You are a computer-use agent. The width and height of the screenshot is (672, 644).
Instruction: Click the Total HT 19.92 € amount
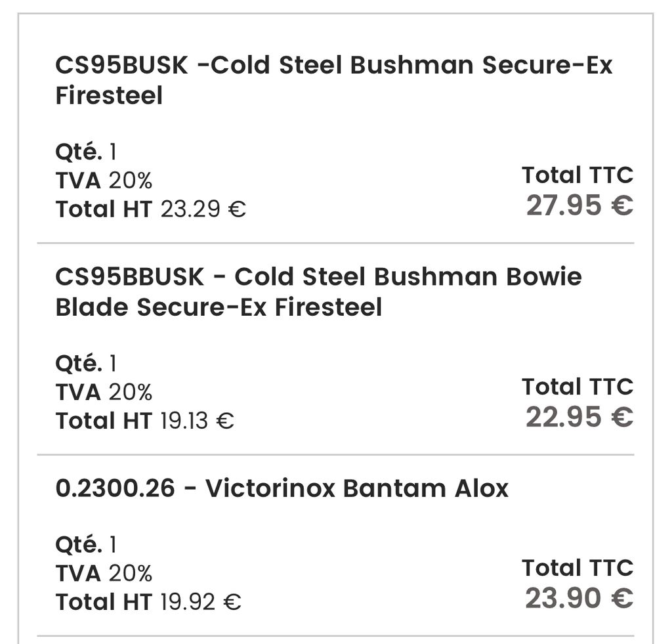tap(200, 602)
